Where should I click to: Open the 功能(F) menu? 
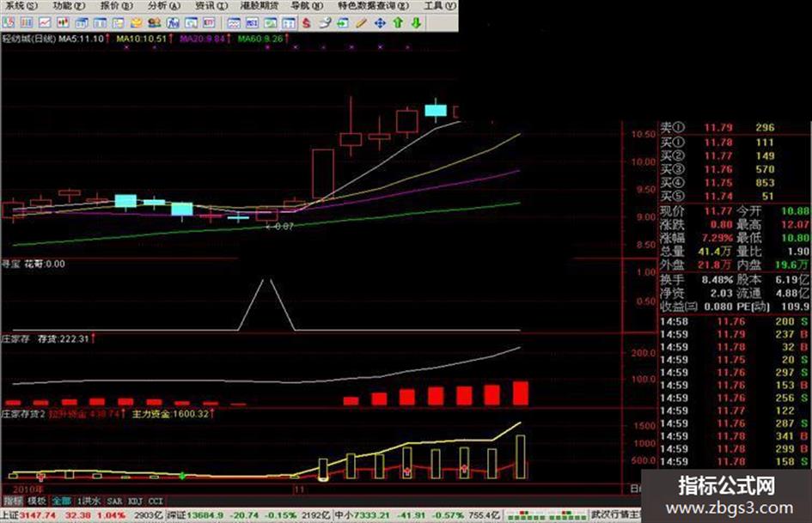tap(69, 6)
